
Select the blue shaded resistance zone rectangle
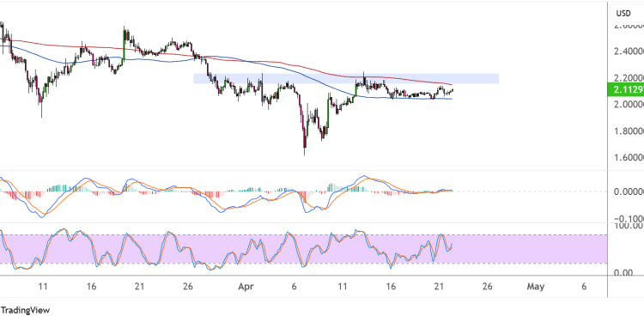pos(346,78)
